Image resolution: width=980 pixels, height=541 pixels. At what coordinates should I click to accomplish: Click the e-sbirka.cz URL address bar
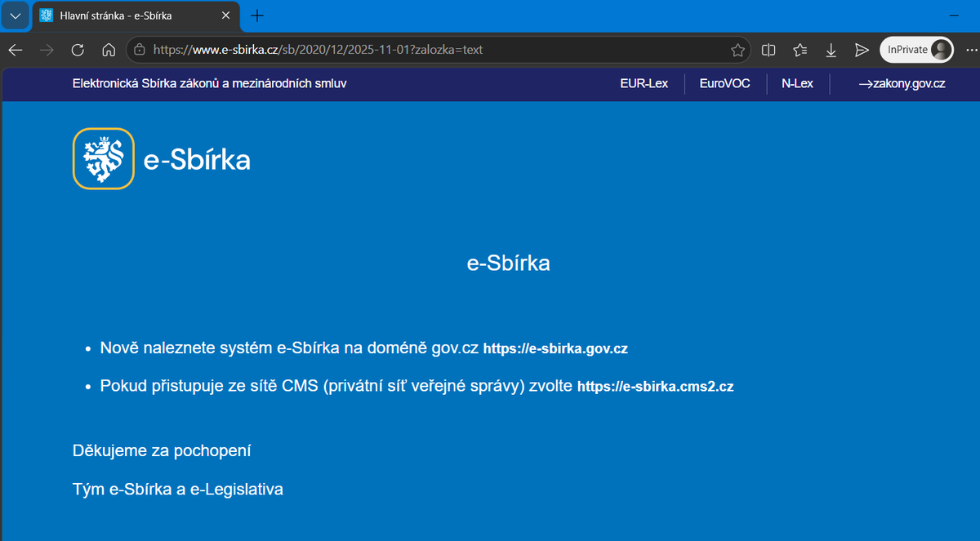pyautogui.click(x=438, y=50)
